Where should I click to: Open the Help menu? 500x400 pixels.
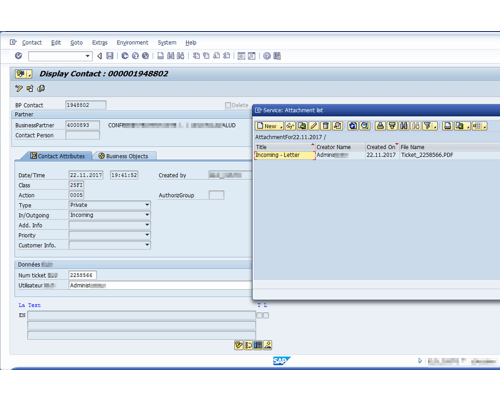(191, 43)
